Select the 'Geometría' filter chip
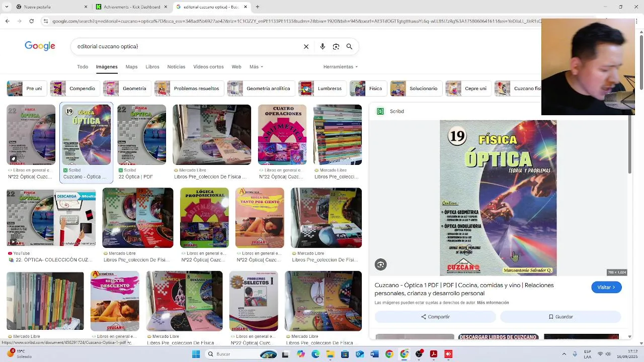This screenshot has width=644, height=362. pos(127,88)
